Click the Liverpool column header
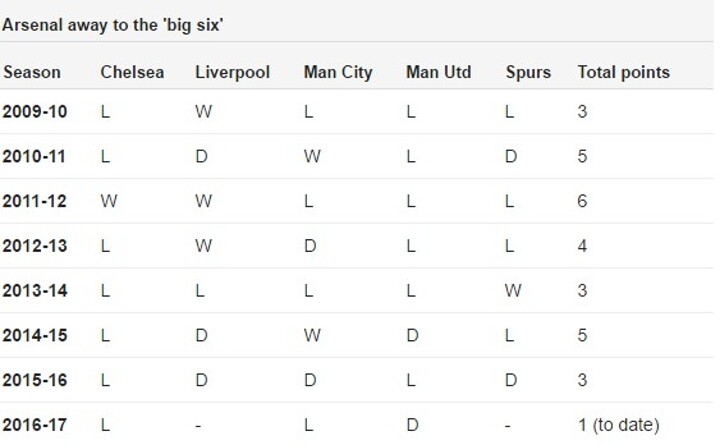This screenshot has width=720, height=445. click(x=232, y=73)
